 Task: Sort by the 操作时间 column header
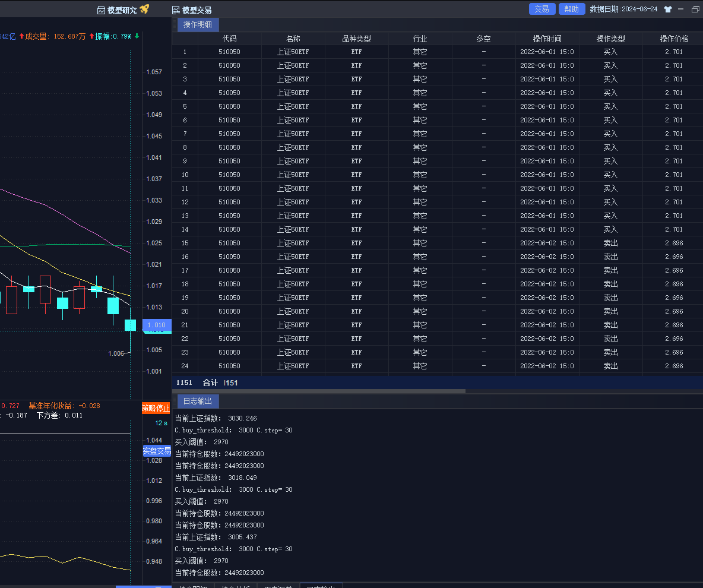547,39
